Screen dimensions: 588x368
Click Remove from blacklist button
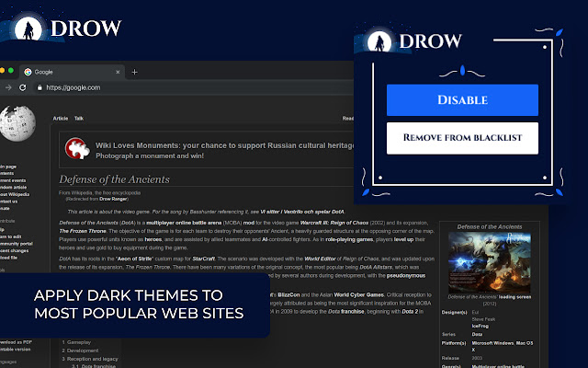[x=462, y=138]
